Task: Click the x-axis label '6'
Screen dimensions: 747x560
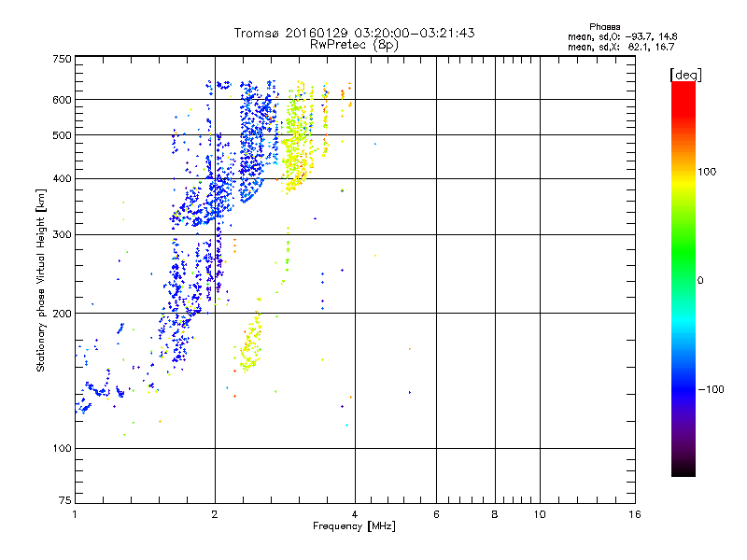Action: point(436,514)
